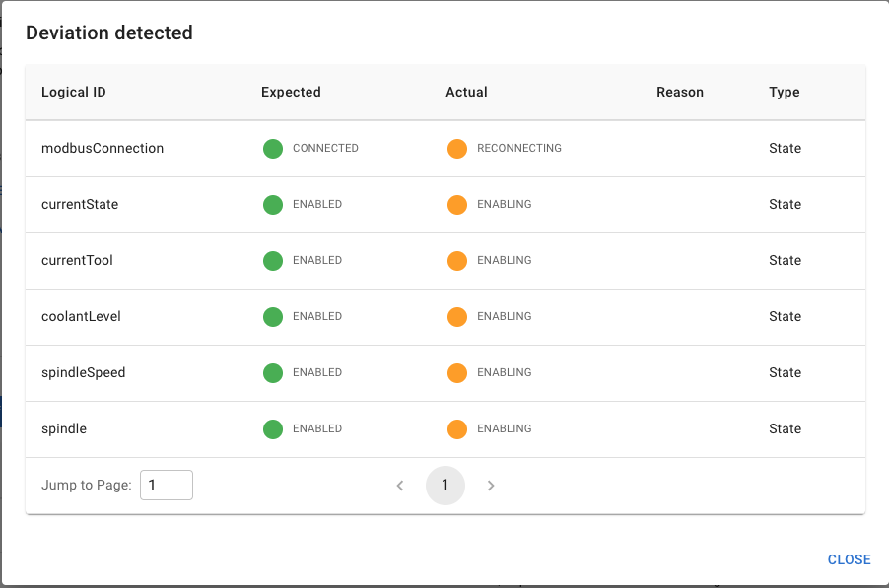Click the Actual column header
Viewport: 889px width, 588px height.
(466, 93)
